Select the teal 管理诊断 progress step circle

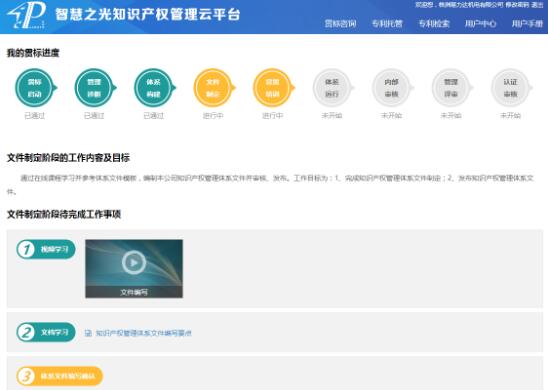point(94,88)
